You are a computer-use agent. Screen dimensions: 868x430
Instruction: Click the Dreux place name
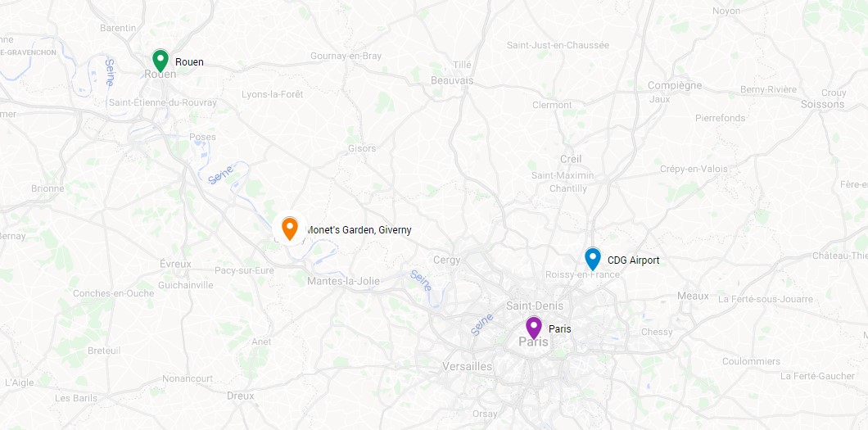(240, 396)
